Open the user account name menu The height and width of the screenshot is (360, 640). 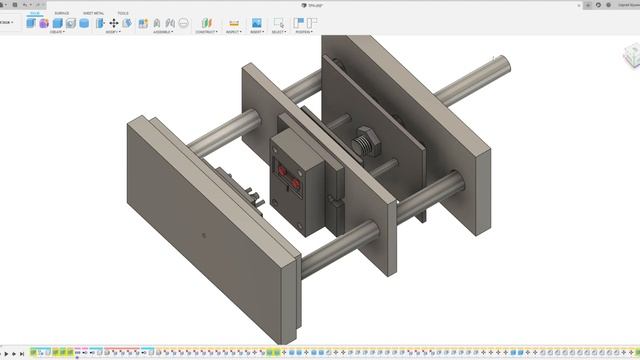pos(629,5)
